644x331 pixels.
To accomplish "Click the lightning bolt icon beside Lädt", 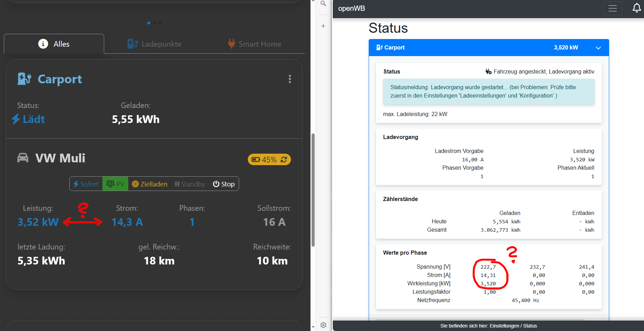I will point(15,119).
